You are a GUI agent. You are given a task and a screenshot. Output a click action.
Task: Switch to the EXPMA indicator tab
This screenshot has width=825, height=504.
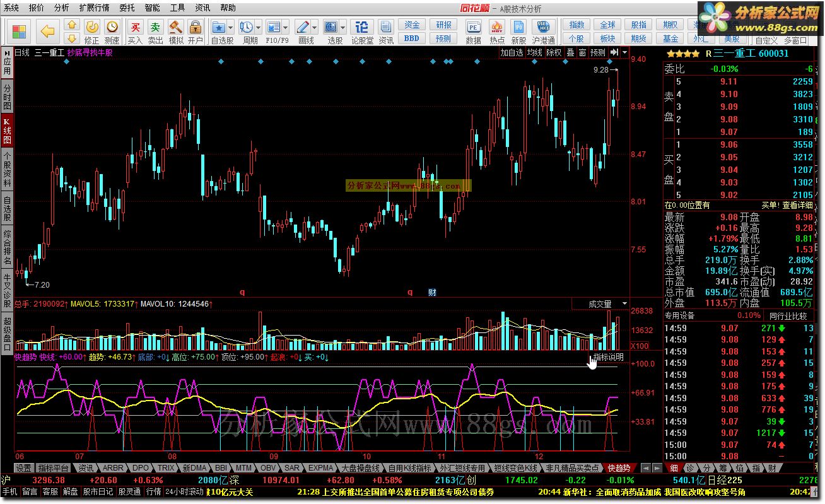320,468
